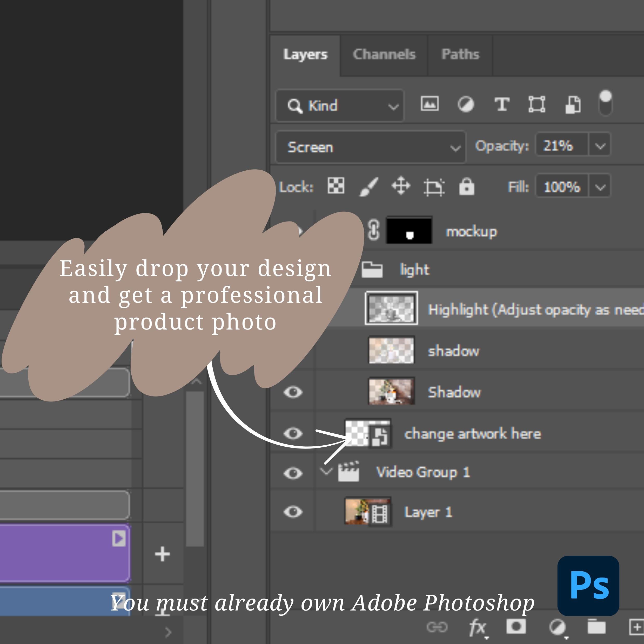
Task: Filter for smart objects icon
Action: point(573,105)
